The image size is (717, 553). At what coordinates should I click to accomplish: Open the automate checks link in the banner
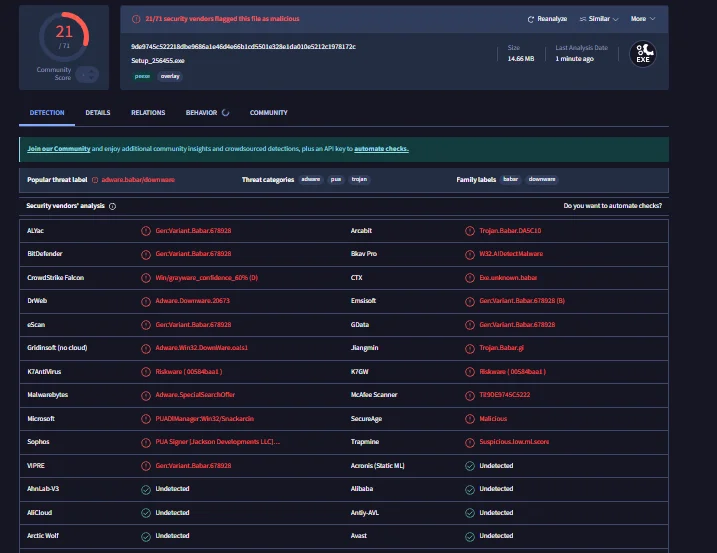381,149
